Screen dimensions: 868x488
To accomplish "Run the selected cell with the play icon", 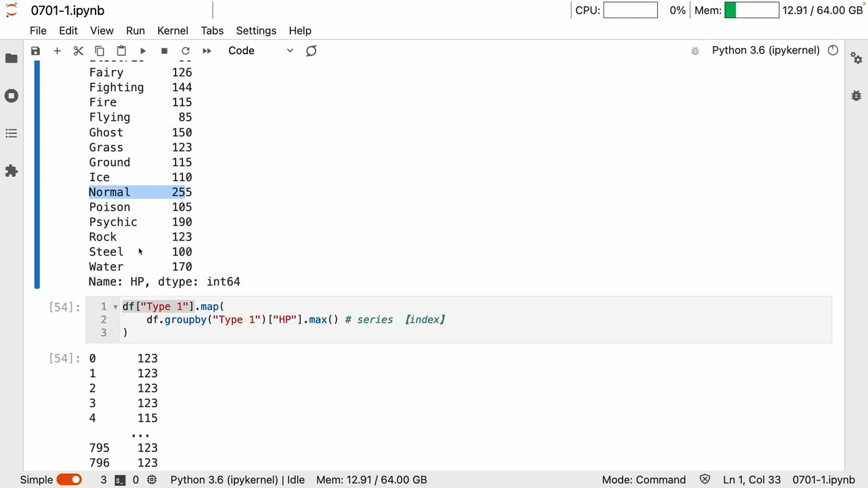I will coord(142,51).
